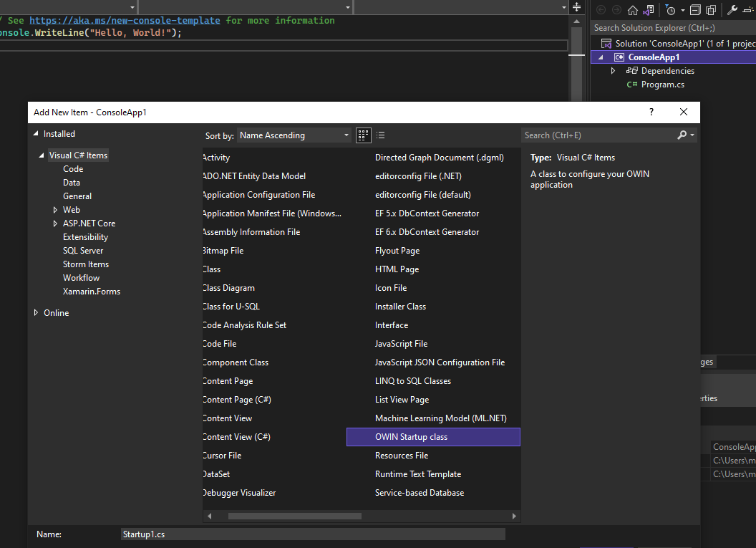Select the Workflow category
The width and height of the screenshot is (756, 548).
(x=81, y=278)
